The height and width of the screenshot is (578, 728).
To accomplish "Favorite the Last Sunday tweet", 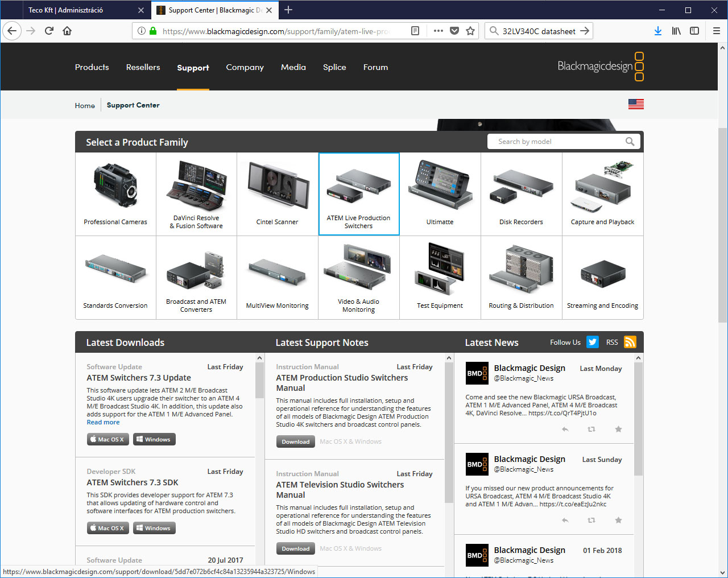I will coord(618,520).
